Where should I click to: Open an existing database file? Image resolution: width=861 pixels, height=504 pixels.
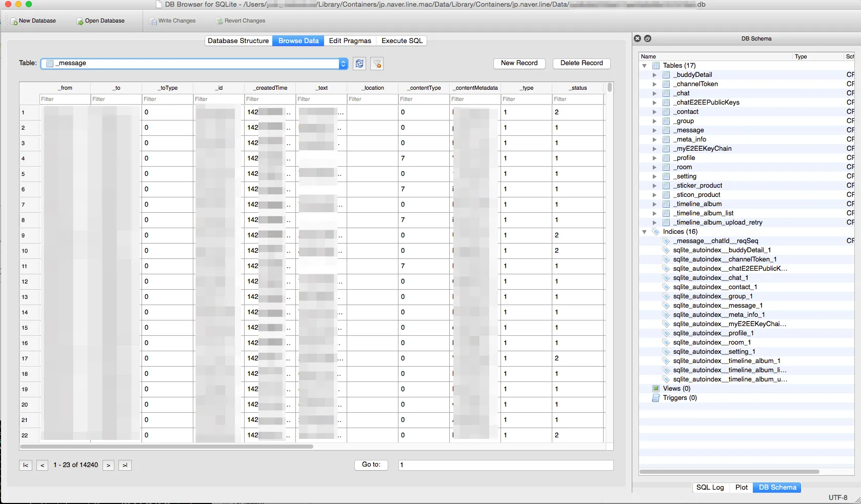[101, 21]
